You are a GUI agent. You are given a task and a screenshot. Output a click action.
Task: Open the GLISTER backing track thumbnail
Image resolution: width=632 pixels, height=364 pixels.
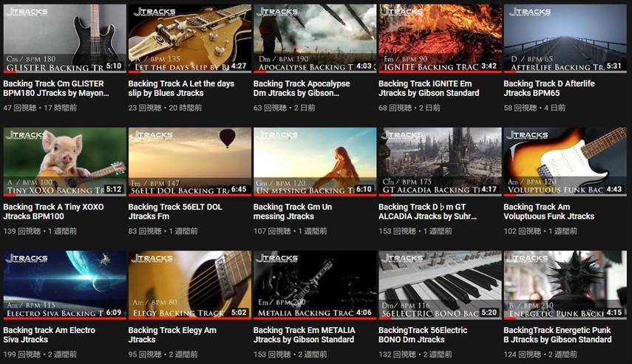point(65,38)
